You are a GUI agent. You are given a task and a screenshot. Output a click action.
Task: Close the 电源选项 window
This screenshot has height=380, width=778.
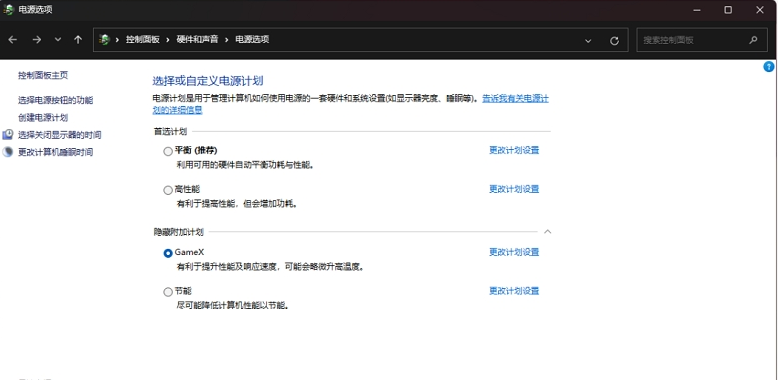pyautogui.click(x=760, y=9)
